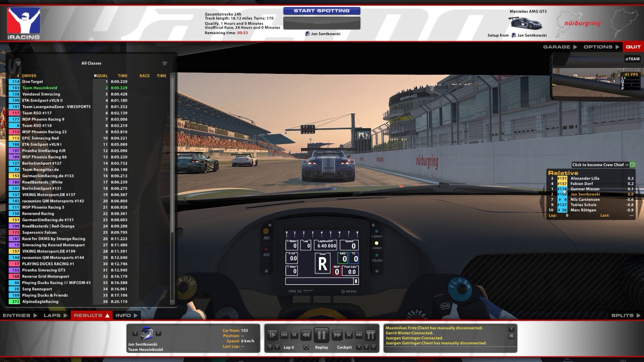This screenshot has width=644, height=362.
Task: Click the results list scrollbar
Action: click(173, 189)
